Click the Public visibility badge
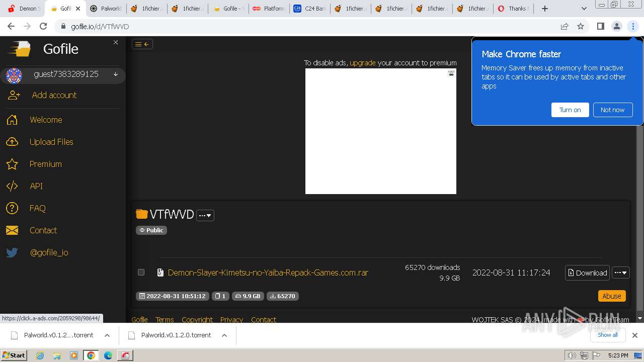Screen dimensions: 644x362 (151, 230)
